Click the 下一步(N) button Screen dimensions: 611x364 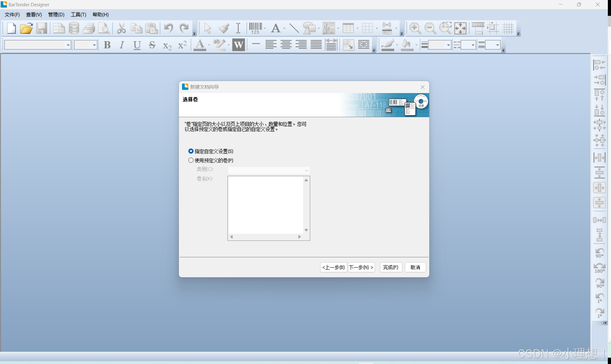361,267
